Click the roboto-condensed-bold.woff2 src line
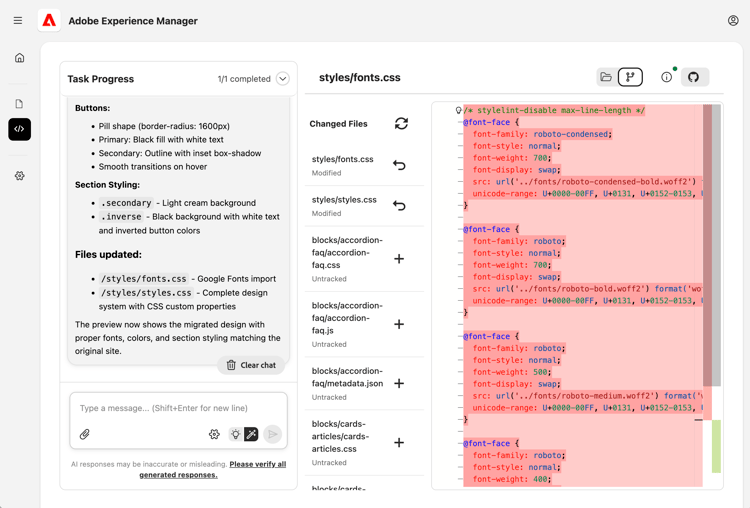This screenshot has height=508, width=750. [x=587, y=182]
